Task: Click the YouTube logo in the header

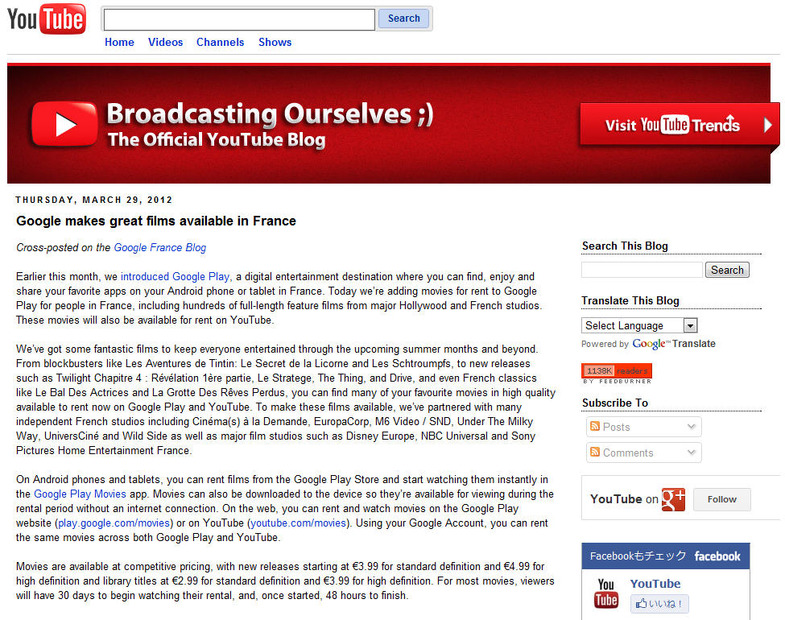Action: 46,19
